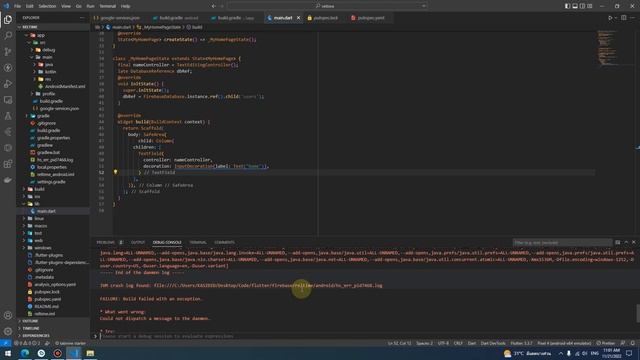
Task: Expand the DEPENDENCIES section
Action: 36,336
